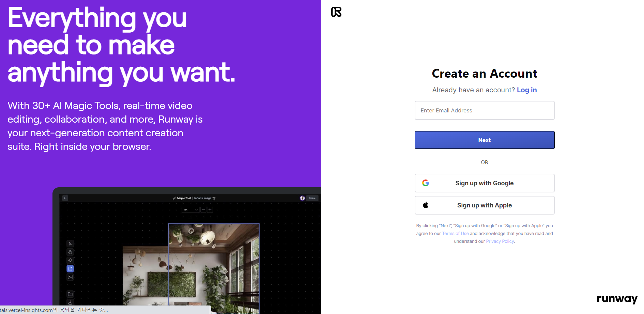Click the Next button
The height and width of the screenshot is (314, 644).
(485, 140)
